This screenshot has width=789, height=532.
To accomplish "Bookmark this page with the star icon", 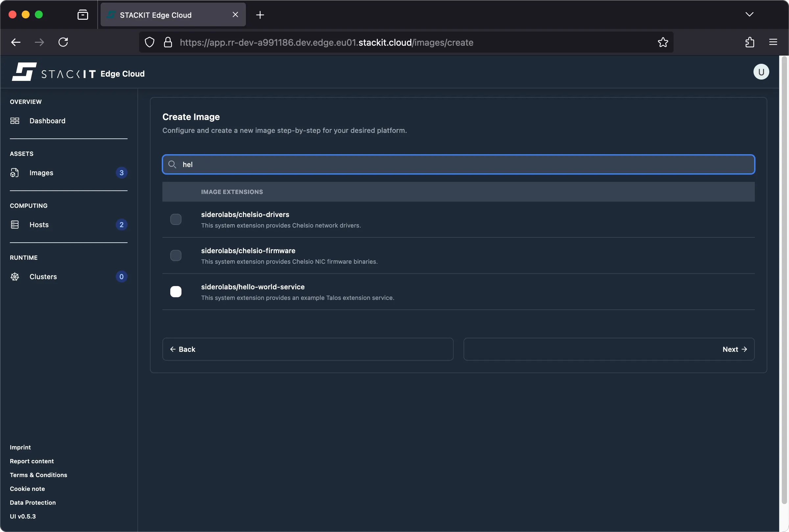I will pyautogui.click(x=662, y=42).
